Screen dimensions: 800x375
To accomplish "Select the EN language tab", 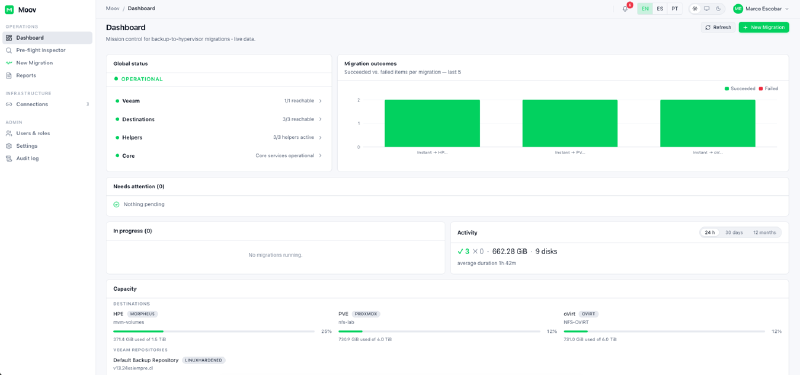I will tap(645, 9).
